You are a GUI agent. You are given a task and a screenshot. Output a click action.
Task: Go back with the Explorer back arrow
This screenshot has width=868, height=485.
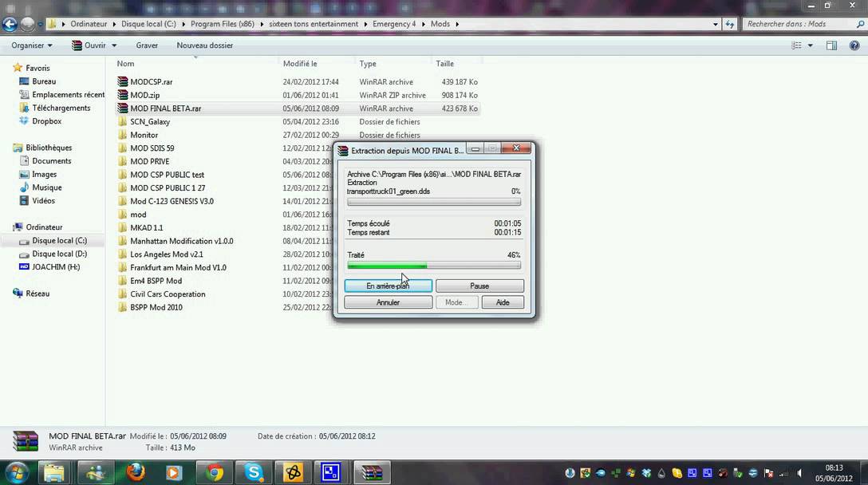coord(10,24)
